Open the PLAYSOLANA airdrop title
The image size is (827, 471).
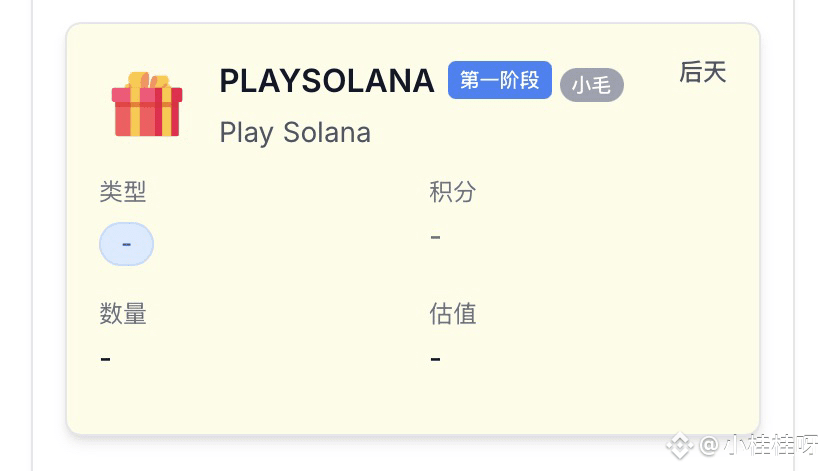[326, 81]
